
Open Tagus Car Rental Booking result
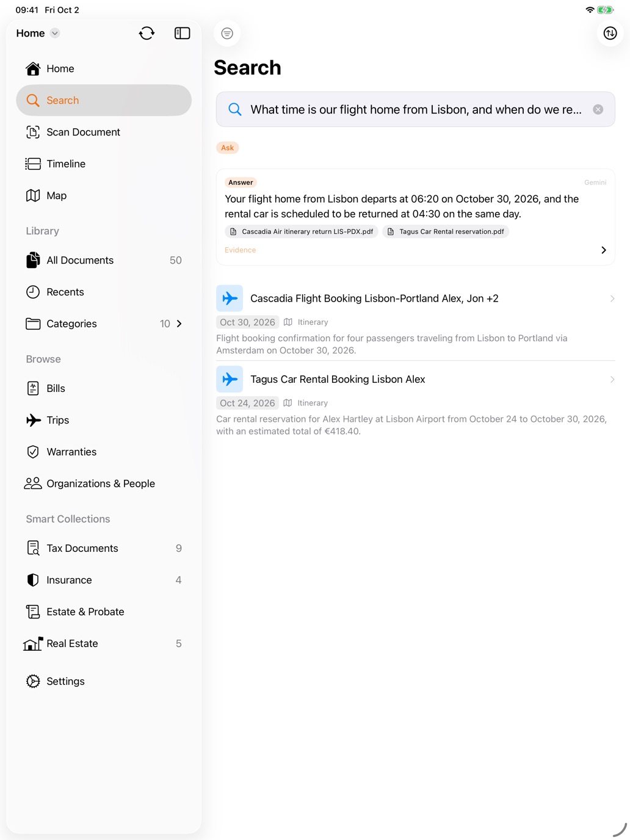point(415,401)
